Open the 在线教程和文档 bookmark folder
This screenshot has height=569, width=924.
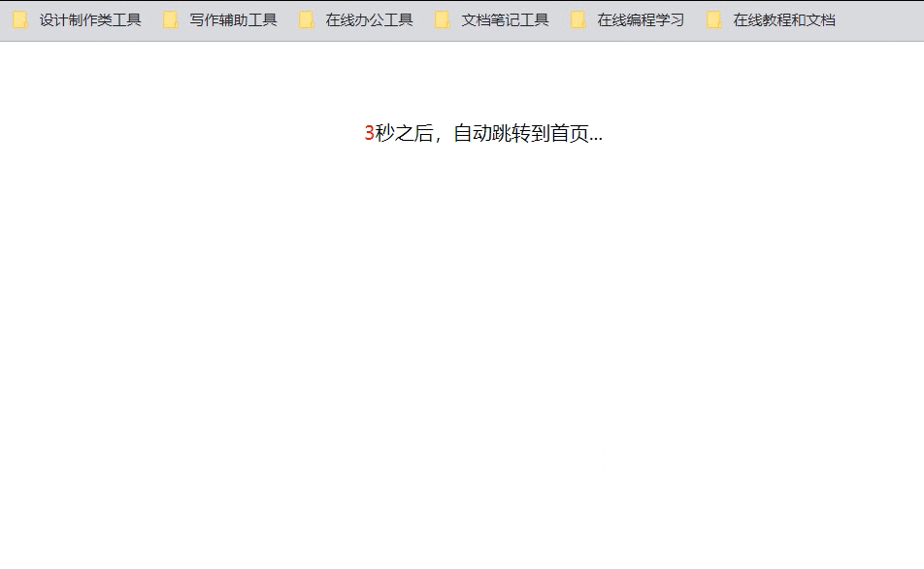click(771, 20)
